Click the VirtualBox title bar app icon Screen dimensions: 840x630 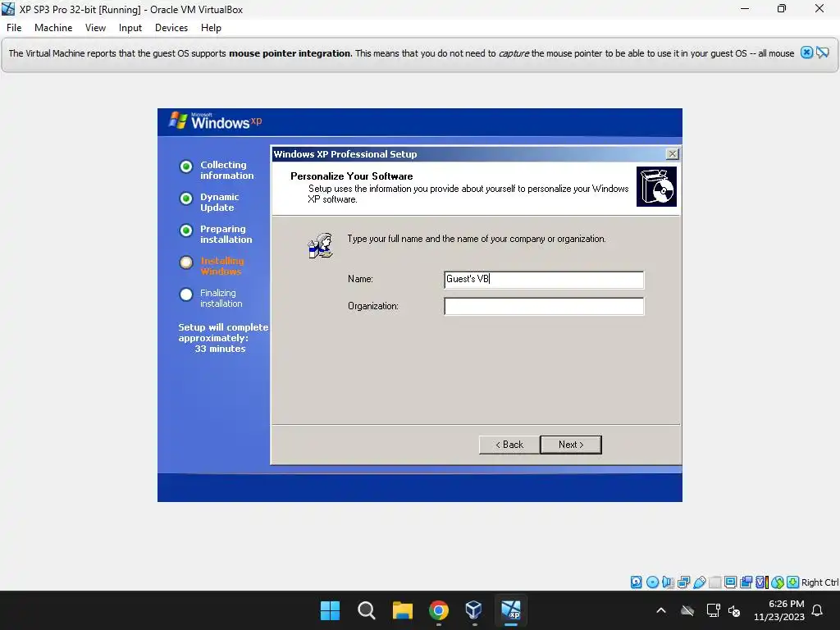click(x=8, y=9)
